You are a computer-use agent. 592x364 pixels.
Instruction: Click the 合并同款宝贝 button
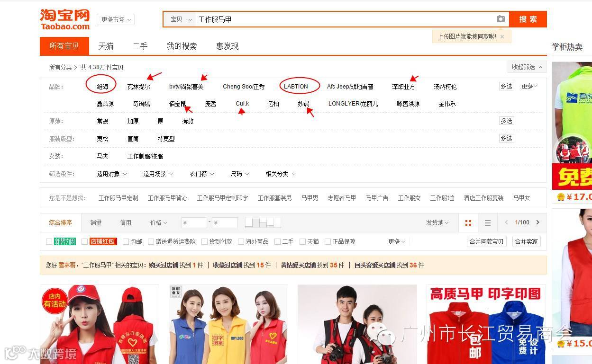pos(487,241)
